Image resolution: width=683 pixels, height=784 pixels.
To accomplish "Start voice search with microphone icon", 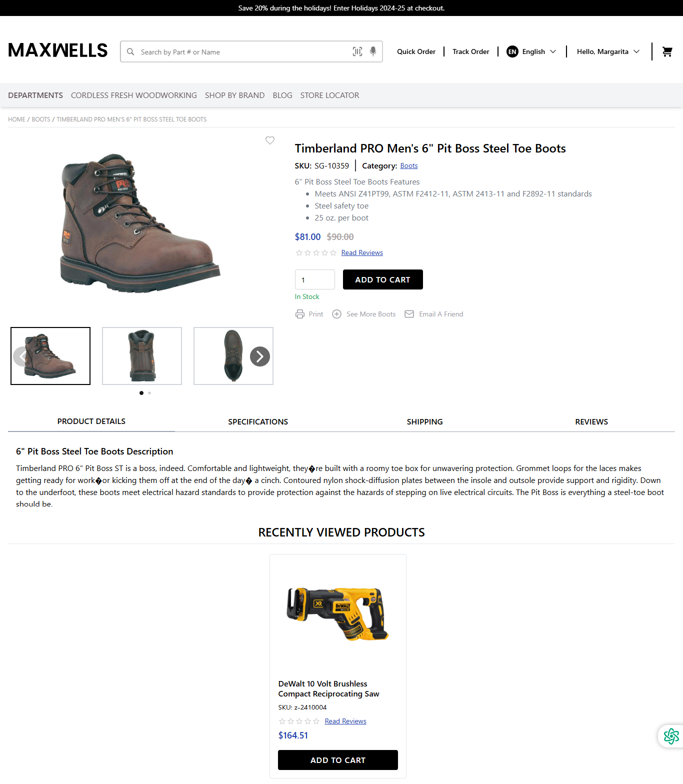I will tap(373, 51).
